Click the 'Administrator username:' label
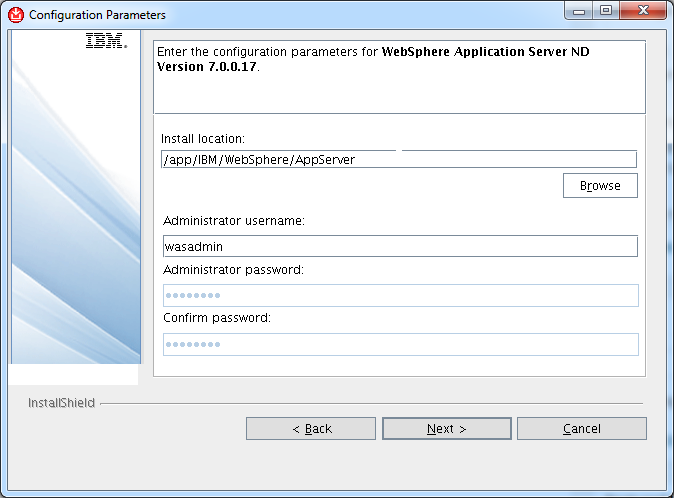674x498 pixels. (x=234, y=221)
